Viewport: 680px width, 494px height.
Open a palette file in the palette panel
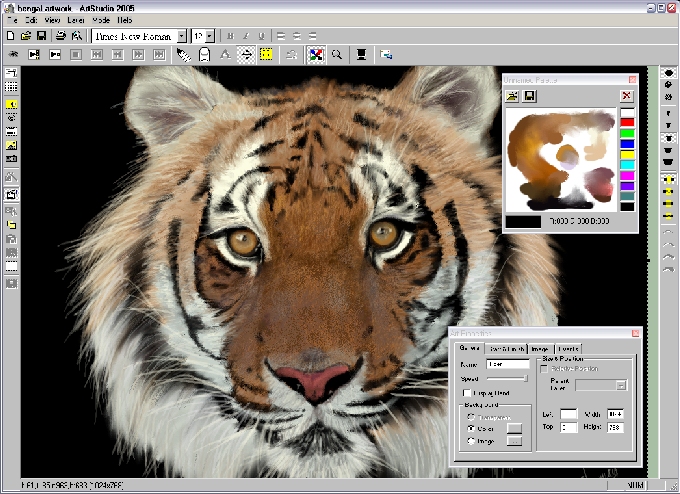(x=512, y=96)
